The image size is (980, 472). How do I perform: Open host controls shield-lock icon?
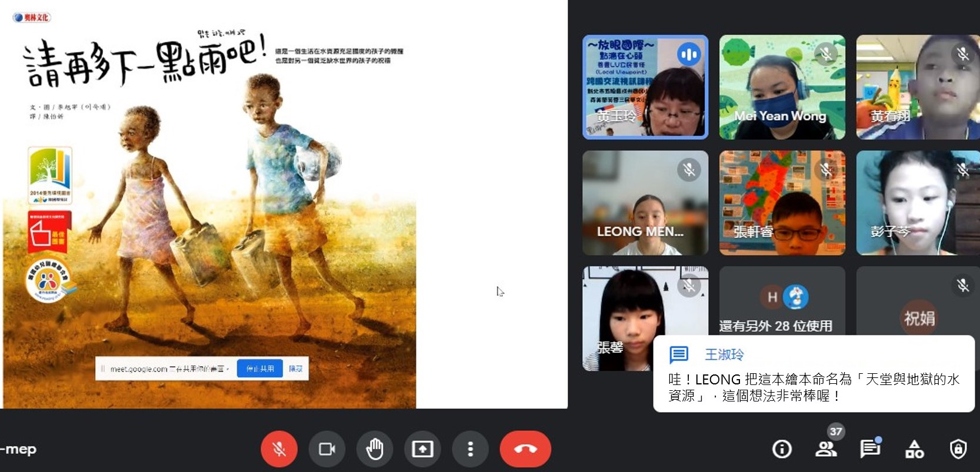click(x=958, y=449)
